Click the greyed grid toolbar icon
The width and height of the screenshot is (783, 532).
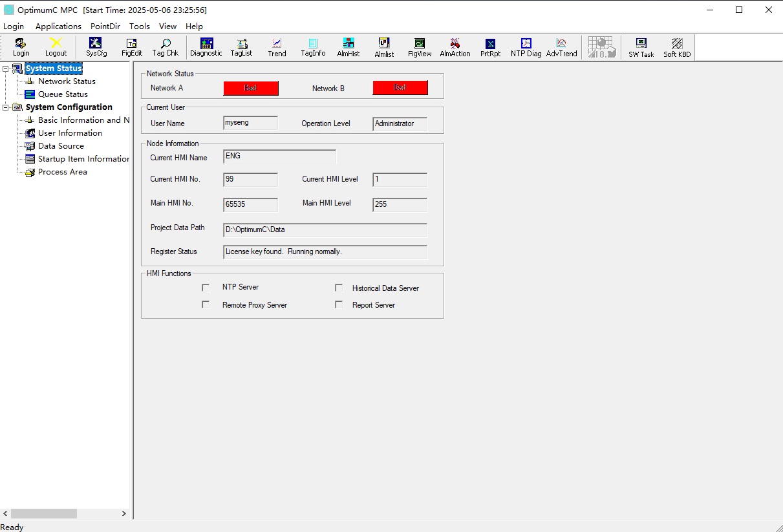point(601,47)
